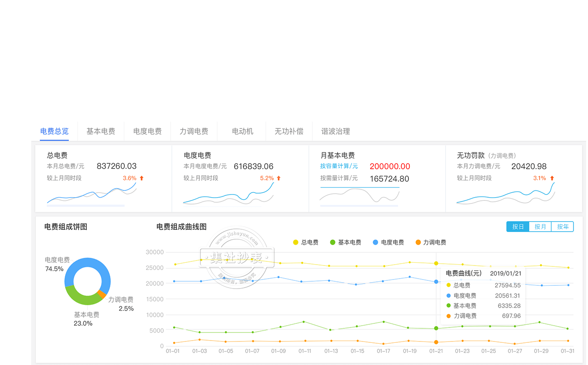Click the 总电费 up arrow trend icon
This screenshot has height=365, width=588.
142,178
